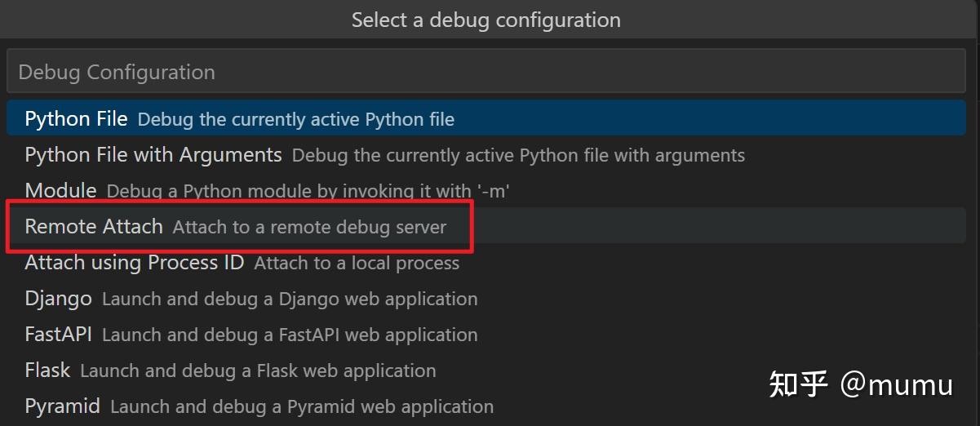The image size is (980, 426).
Task: Click 'Launch and debug a Flask web application'
Action: 258,371
